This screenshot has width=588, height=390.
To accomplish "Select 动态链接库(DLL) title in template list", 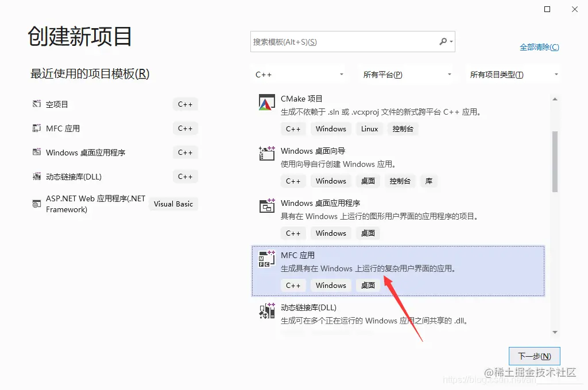I will pos(308,307).
